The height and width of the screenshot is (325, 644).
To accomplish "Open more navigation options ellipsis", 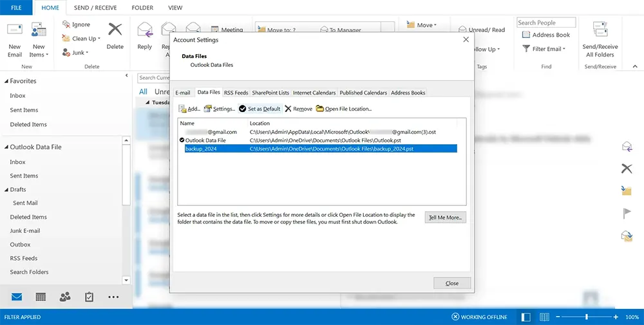I will pyautogui.click(x=113, y=297).
